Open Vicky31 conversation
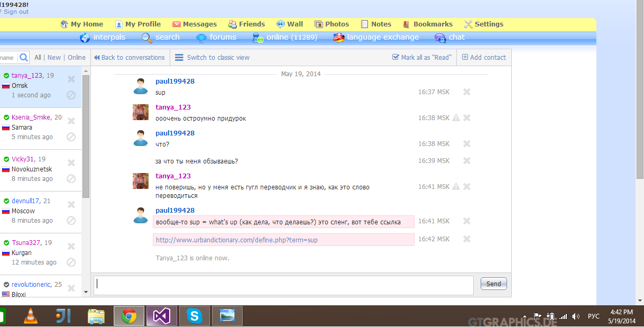This screenshot has width=644, height=327. (x=41, y=170)
